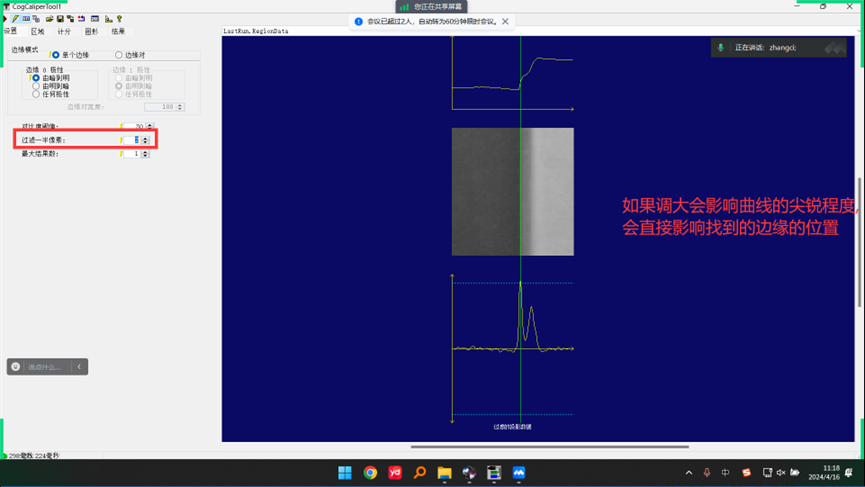Select edge 0 polarity 任何极性

(36, 94)
